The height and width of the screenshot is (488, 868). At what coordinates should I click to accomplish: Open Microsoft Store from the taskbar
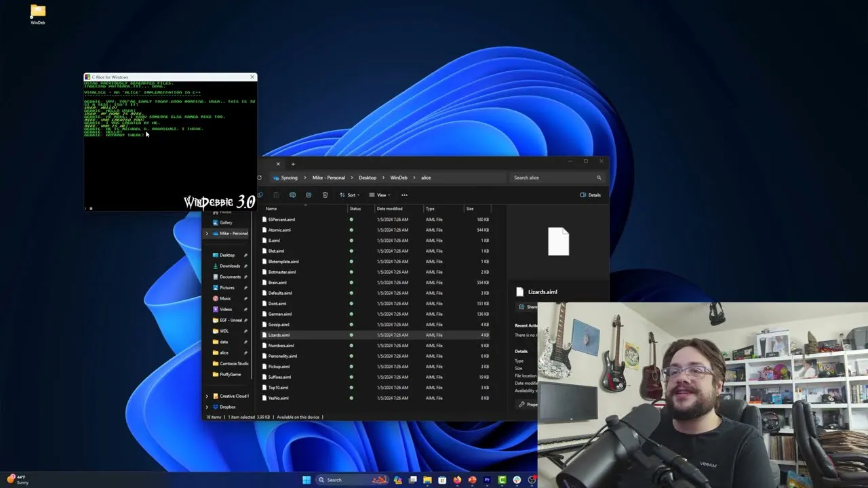442,480
